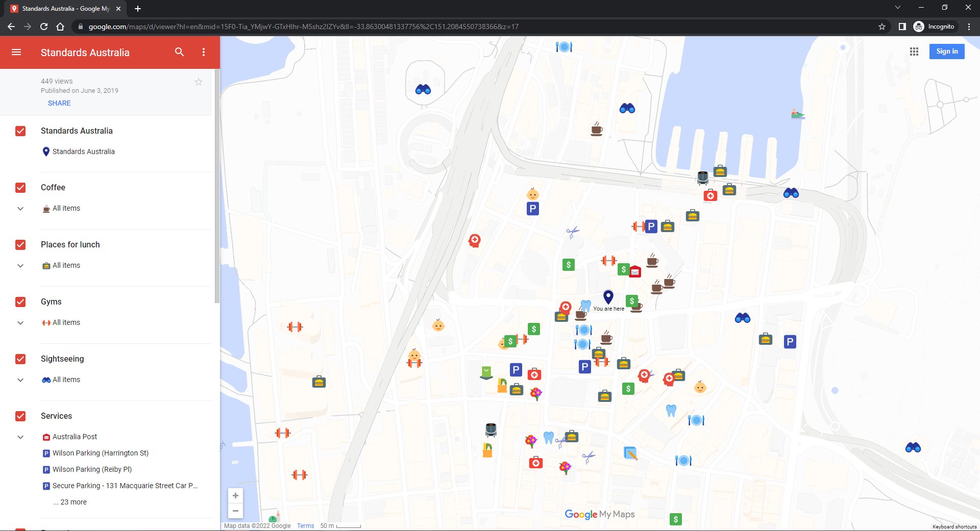Select Secure Parking - 131 Macquarie Street
The height and width of the screenshot is (531, 980).
[x=120, y=486]
